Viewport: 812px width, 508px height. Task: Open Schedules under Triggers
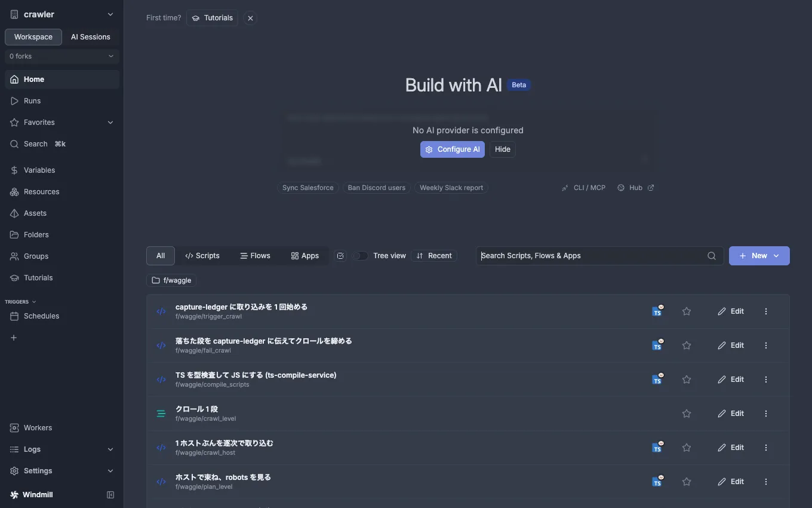tap(62, 316)
